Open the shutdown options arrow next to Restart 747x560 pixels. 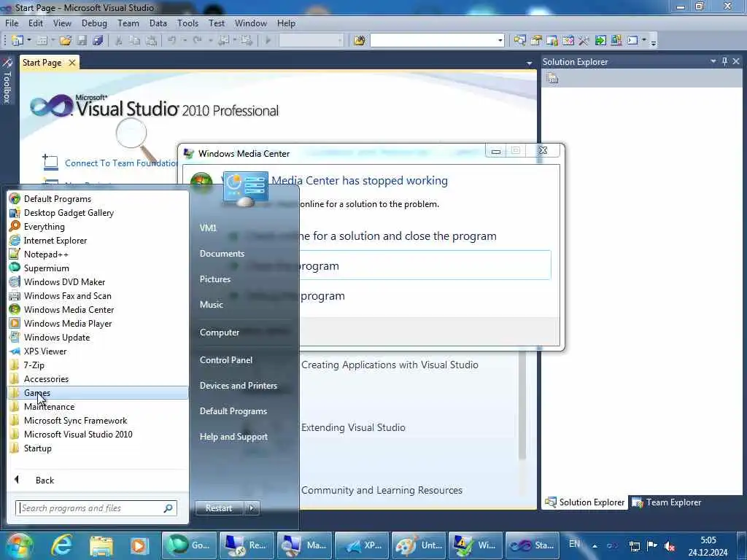click(x=252, y=508)
